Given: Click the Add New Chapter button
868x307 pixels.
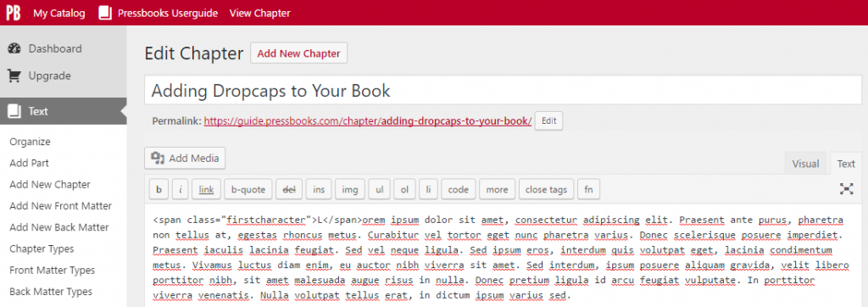Looking at the screenshot, I should click(x=299, y=53).
